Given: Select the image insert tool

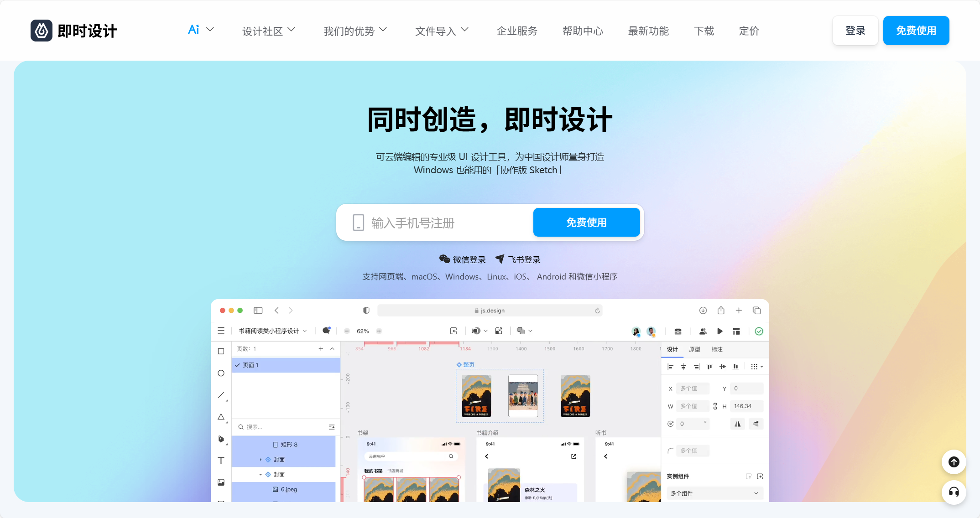Looking at the screenshot, I should tap(221, 482).
